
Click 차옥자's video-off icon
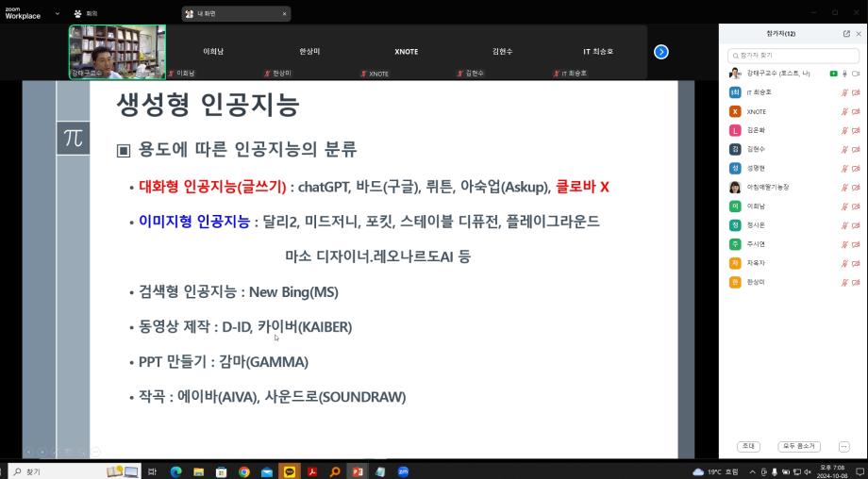[856, 263]
